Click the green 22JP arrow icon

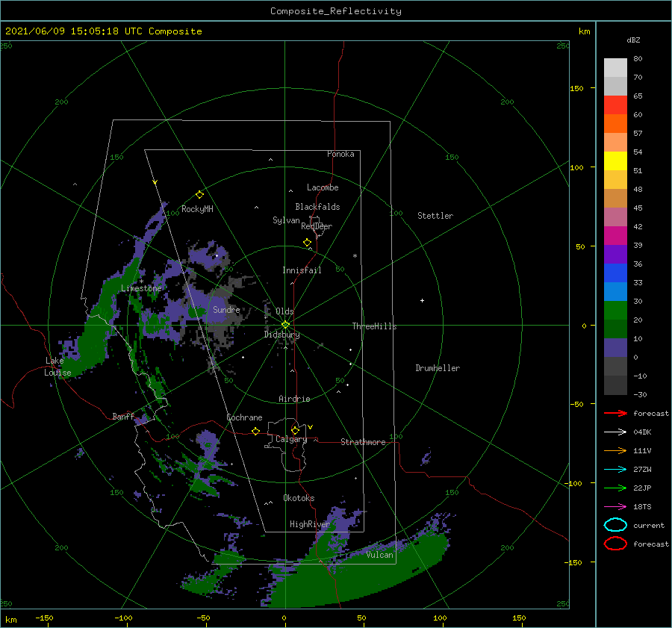tap(615, 488)
